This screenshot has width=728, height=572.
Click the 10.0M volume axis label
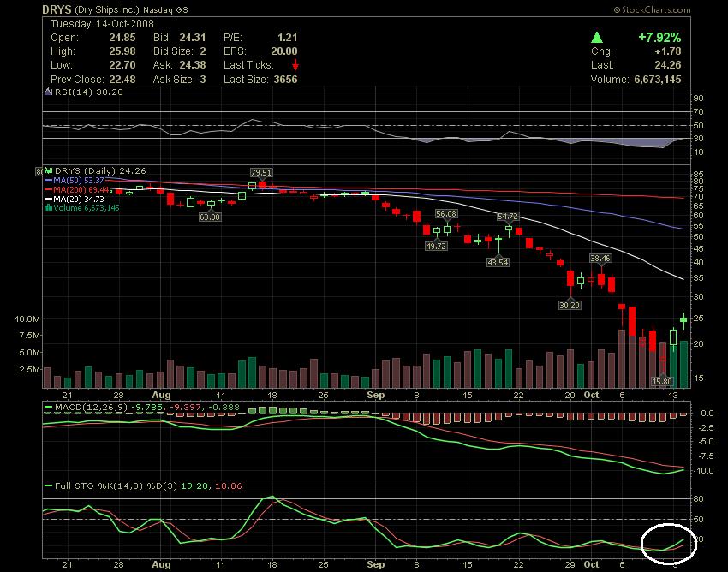27,319
